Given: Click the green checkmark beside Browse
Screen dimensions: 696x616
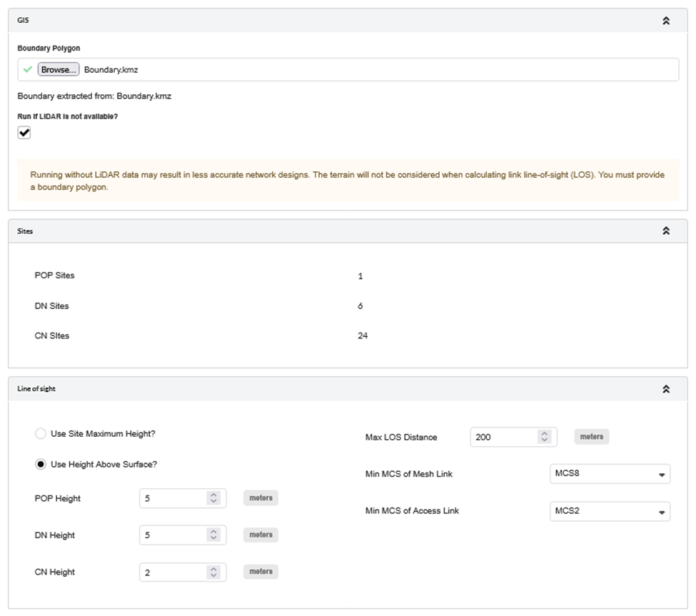Looking at the screenshot, I should coord(28,70).
